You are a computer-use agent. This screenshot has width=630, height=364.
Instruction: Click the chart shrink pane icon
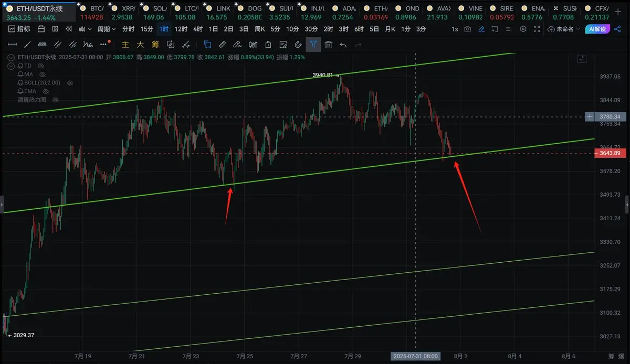point(581,59)
